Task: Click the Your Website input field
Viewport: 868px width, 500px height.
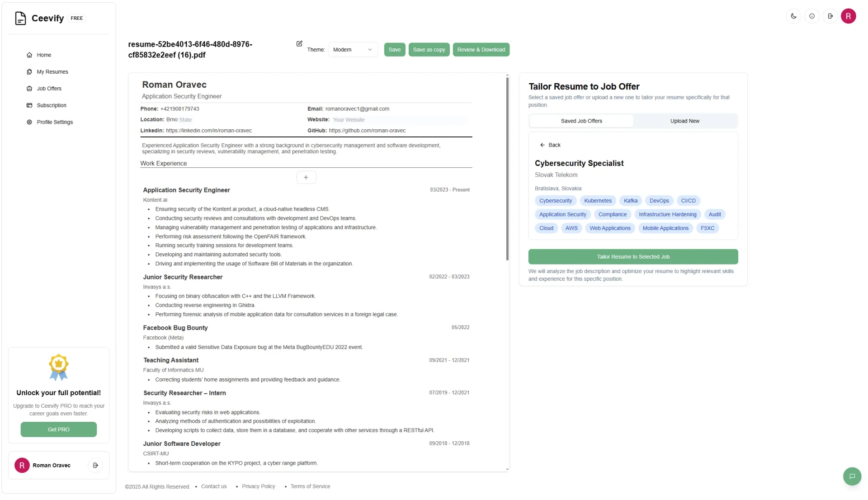Action: (398, 120)
